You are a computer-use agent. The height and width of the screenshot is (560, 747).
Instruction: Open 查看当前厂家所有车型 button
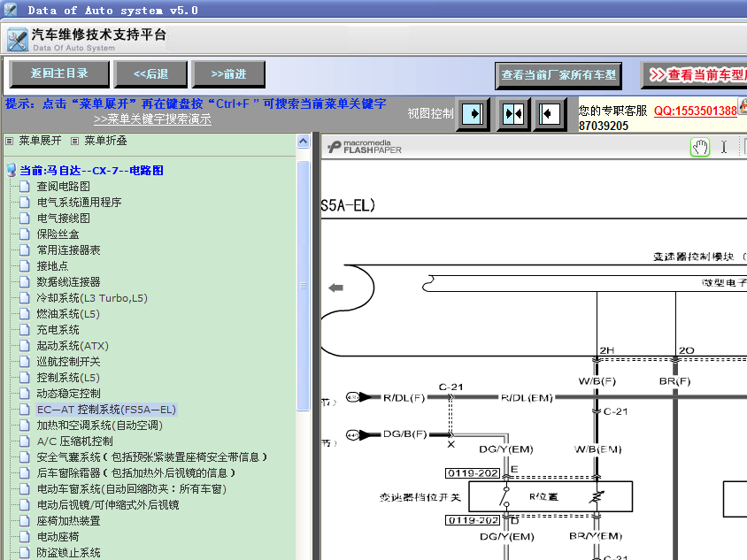(x=558, y=75)
